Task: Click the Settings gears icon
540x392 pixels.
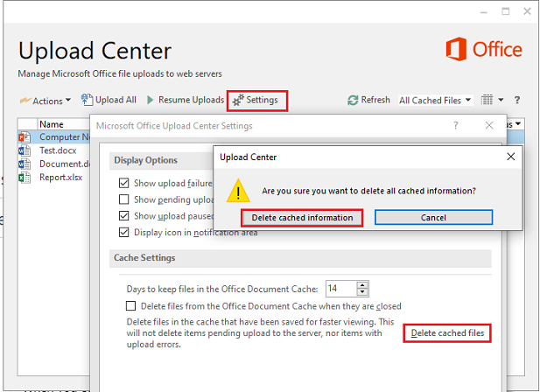Action: [x=238, y=100]
